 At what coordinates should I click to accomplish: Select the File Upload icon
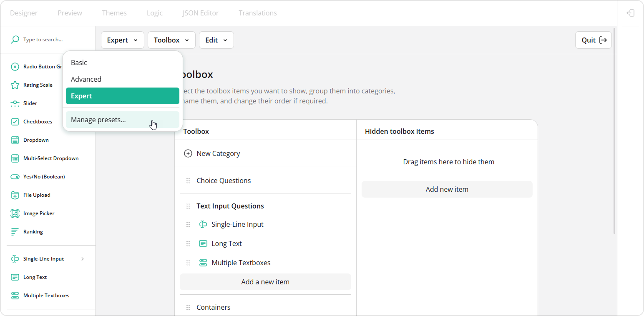point(15,195)
